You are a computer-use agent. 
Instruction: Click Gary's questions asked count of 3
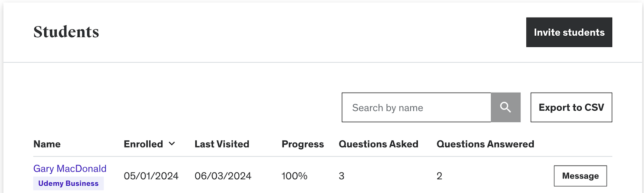click(341, 176)
